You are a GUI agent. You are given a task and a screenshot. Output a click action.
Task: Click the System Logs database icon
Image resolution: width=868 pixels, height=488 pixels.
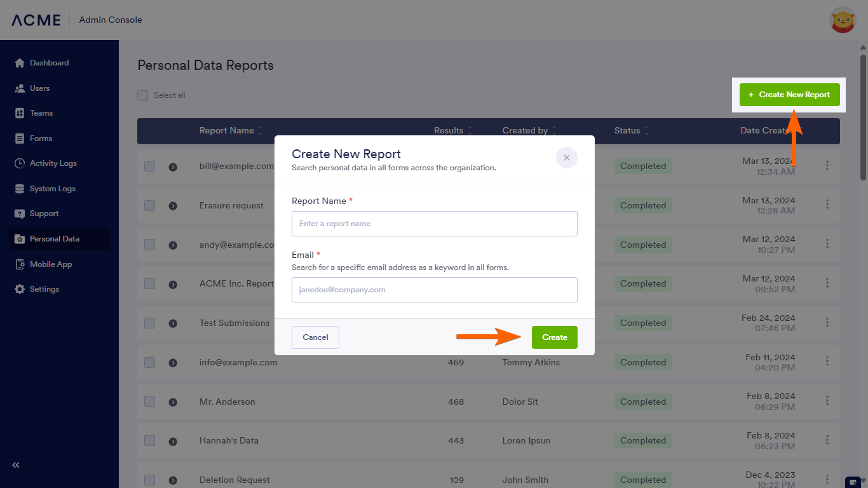(19, 189)
